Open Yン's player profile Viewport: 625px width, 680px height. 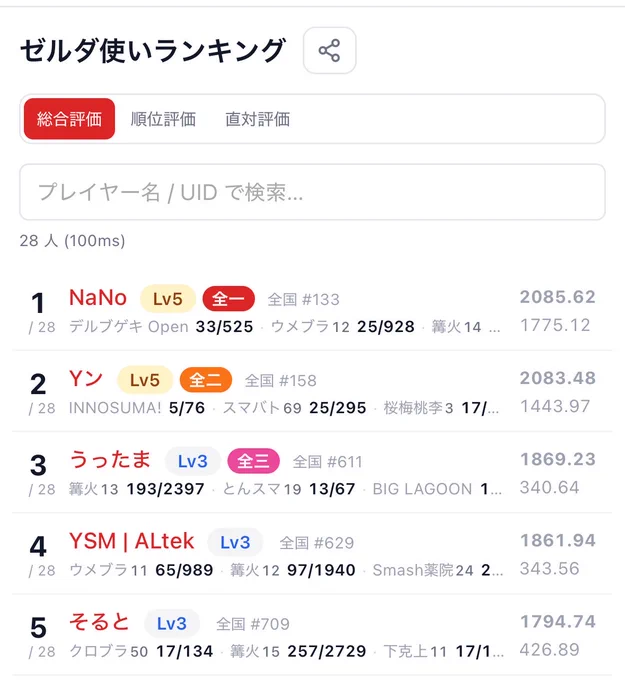[x=86, y=379]
